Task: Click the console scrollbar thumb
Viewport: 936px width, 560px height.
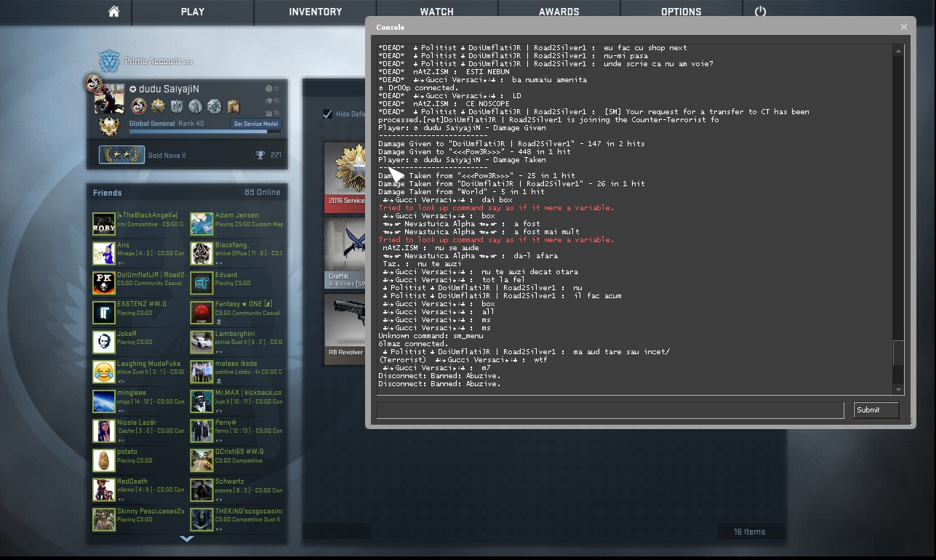Action: coord(899,353)
